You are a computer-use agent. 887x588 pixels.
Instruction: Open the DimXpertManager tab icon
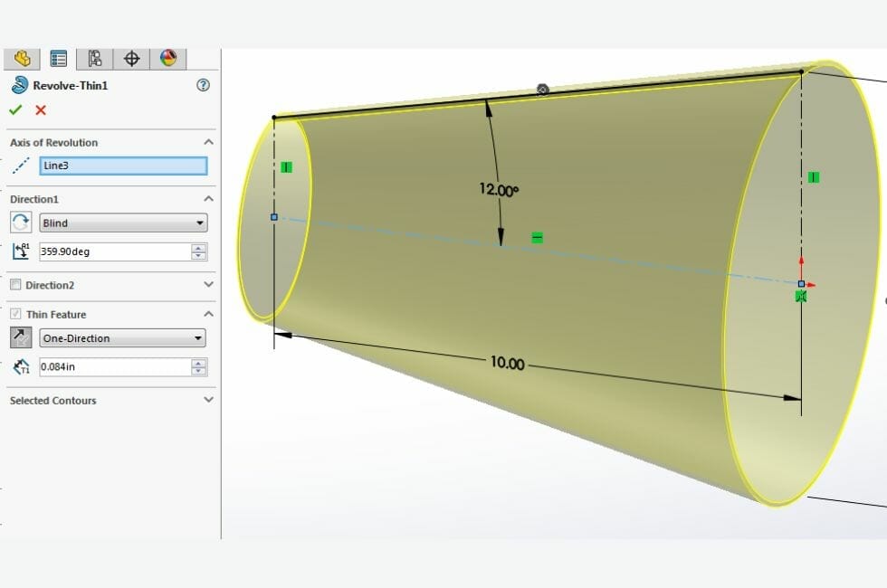pos(132,58)
